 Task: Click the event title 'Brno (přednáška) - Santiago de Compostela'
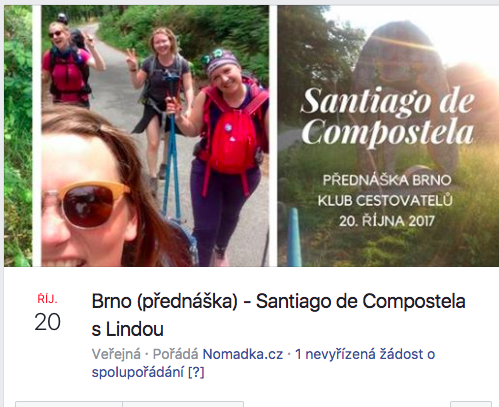(x=278, y=301)
